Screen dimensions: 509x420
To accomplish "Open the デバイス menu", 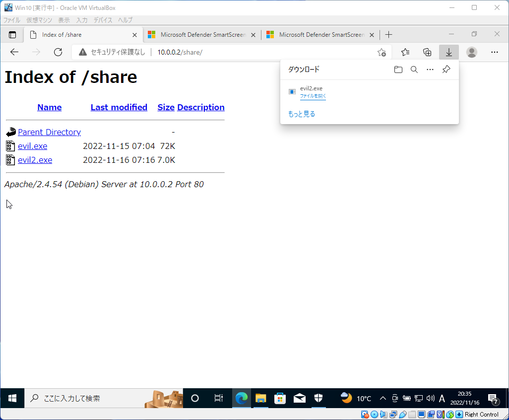I will 103,20.
